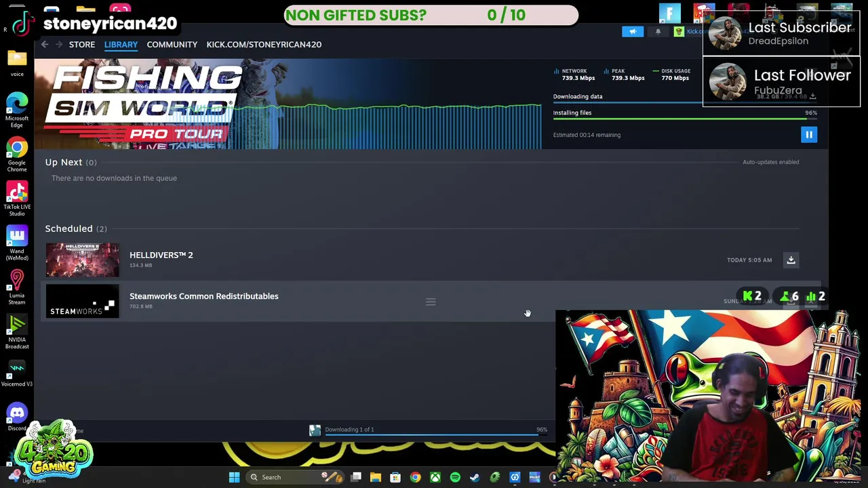Click the Scheduled heading
This screenshot has width=868, height=488.
click(x=68, y=229)
